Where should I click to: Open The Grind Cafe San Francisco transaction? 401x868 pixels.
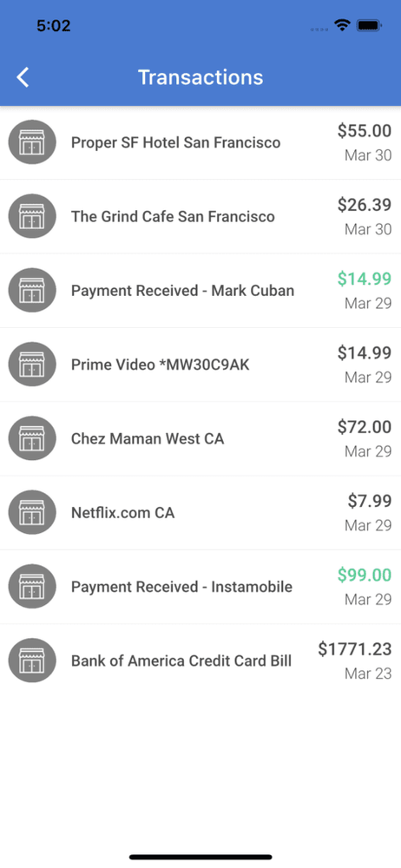200,216
